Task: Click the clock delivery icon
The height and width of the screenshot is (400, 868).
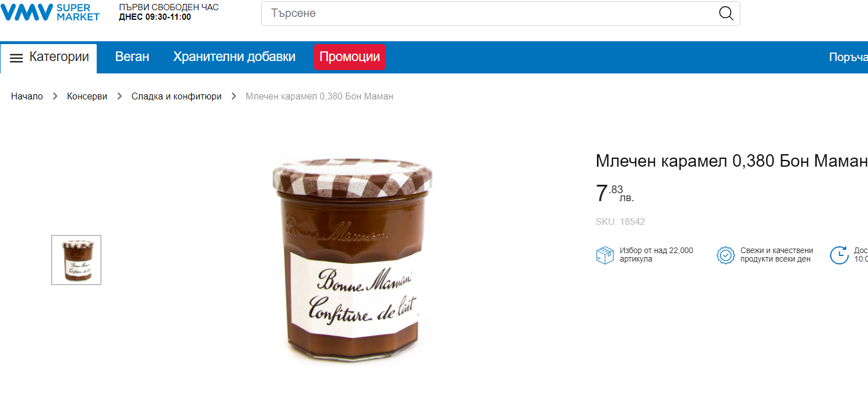Action: [x=839, y=255]
